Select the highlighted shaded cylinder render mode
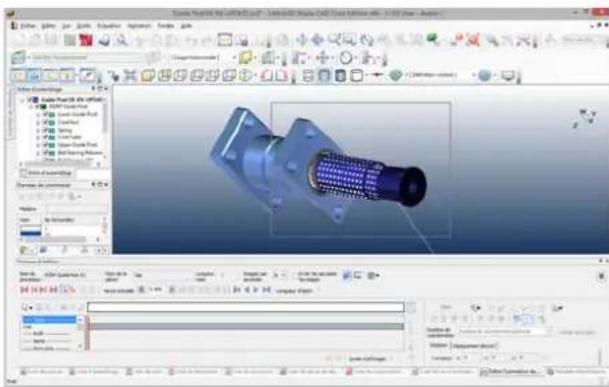Image resolution: width=609 pixels, height=387 pixels. [x=324, y=75]
